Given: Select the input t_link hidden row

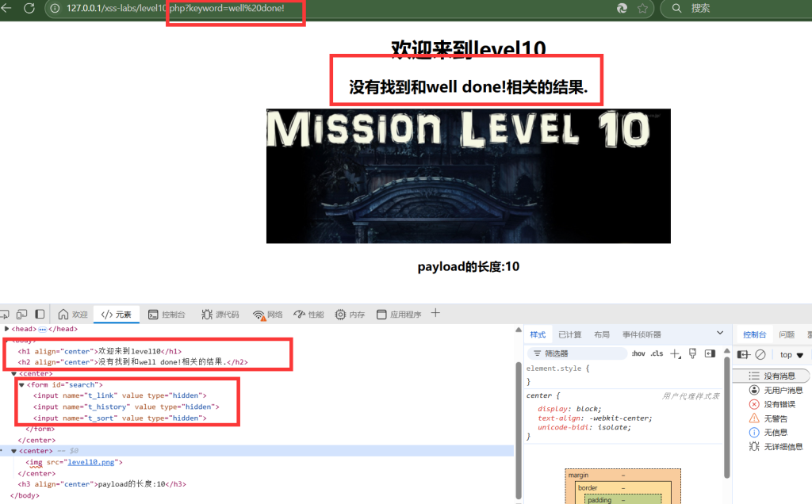Looking at the screenshot, I should [x=121, y=395].
